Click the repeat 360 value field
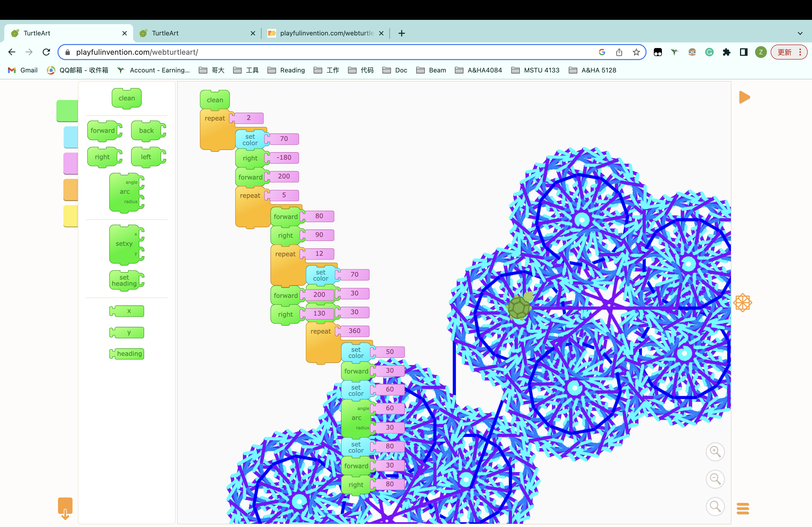The width and height of the screenshot is (812, 527). point(354,331)
